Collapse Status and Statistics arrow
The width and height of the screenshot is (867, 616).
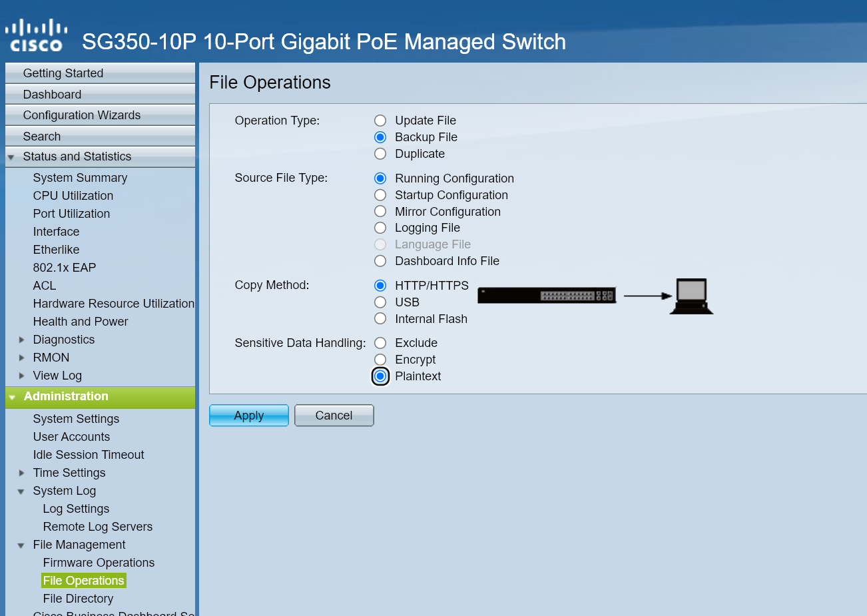11,158
